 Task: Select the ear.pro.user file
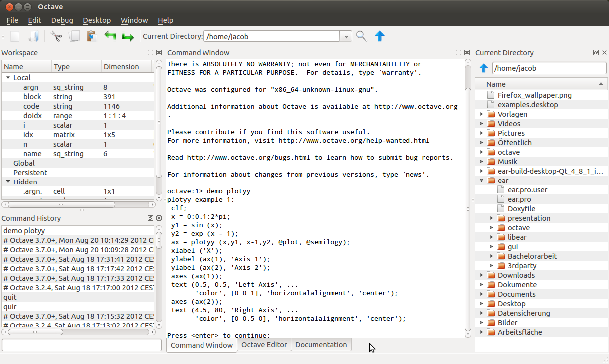point(527,190)
